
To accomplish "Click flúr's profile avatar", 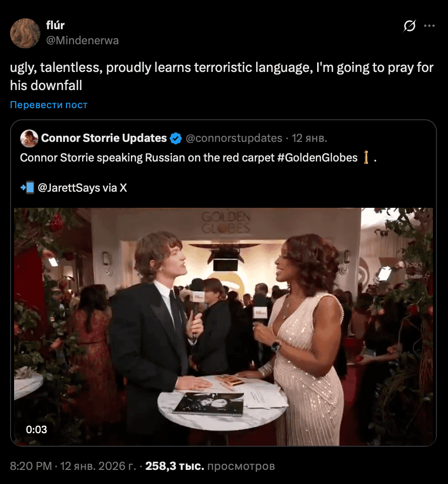I will 25,33.
